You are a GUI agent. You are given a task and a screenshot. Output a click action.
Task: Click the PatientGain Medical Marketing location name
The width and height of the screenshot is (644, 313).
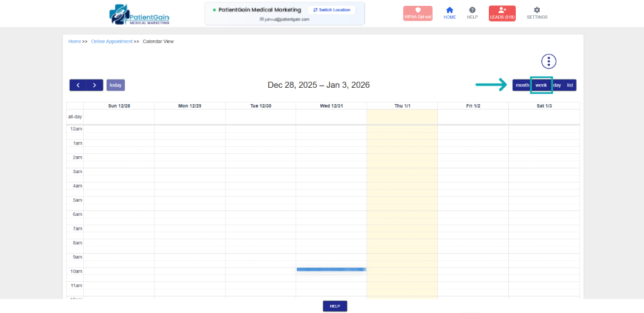[259, 10]
